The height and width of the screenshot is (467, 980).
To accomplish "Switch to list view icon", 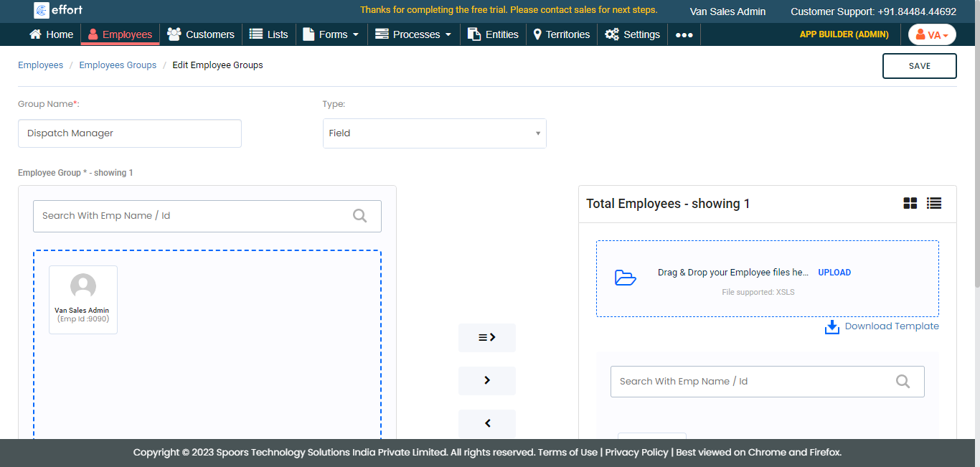I will pyautogui.click(x=933, y=204).
